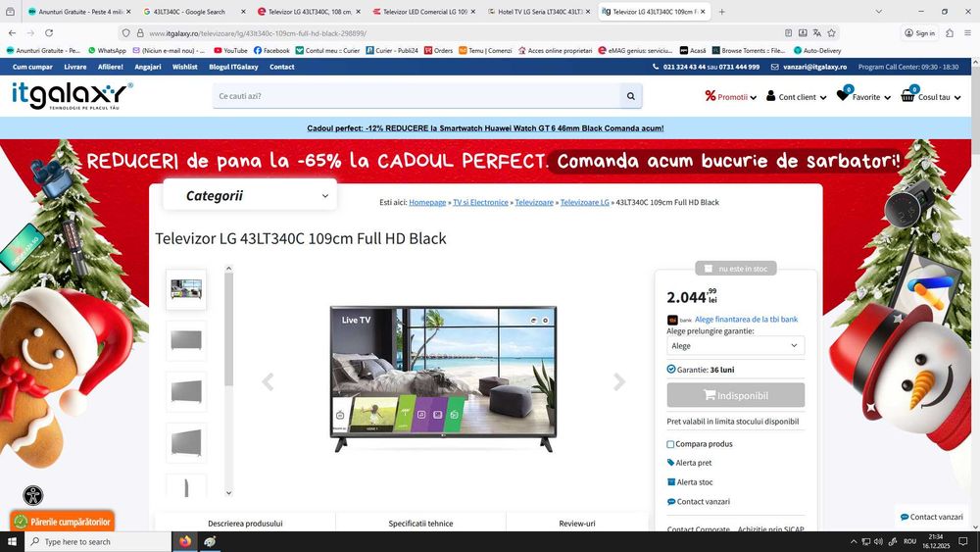The width and height of the screenshot is (980, 552).
Task: Open a new browser tab
Action: (x=722, y=11)
